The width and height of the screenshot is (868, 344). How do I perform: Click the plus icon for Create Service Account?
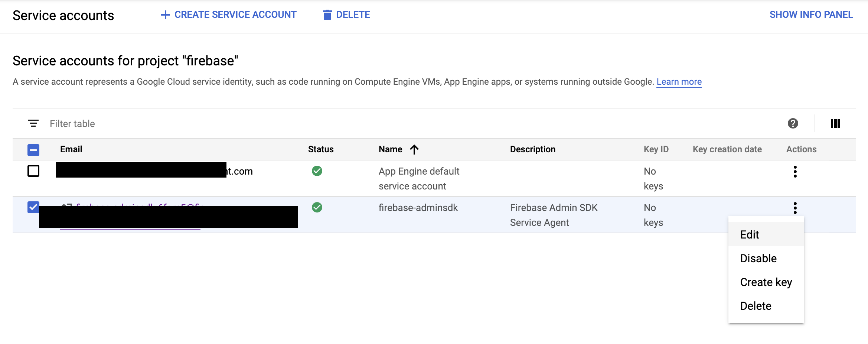pos(165,15)
